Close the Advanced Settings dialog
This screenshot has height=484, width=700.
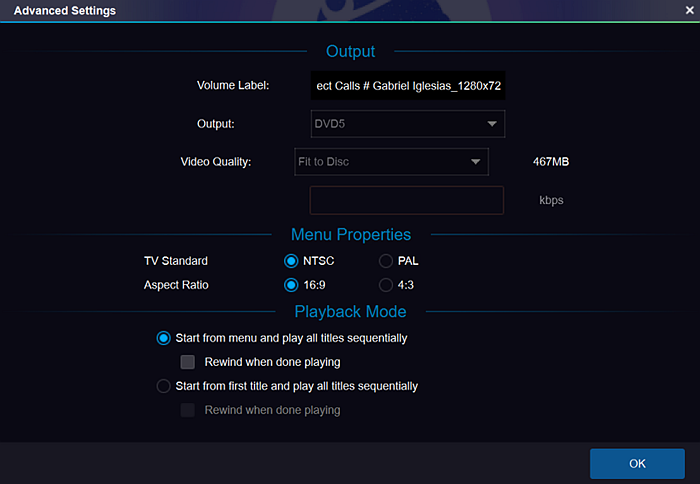[x=689, y=10]
